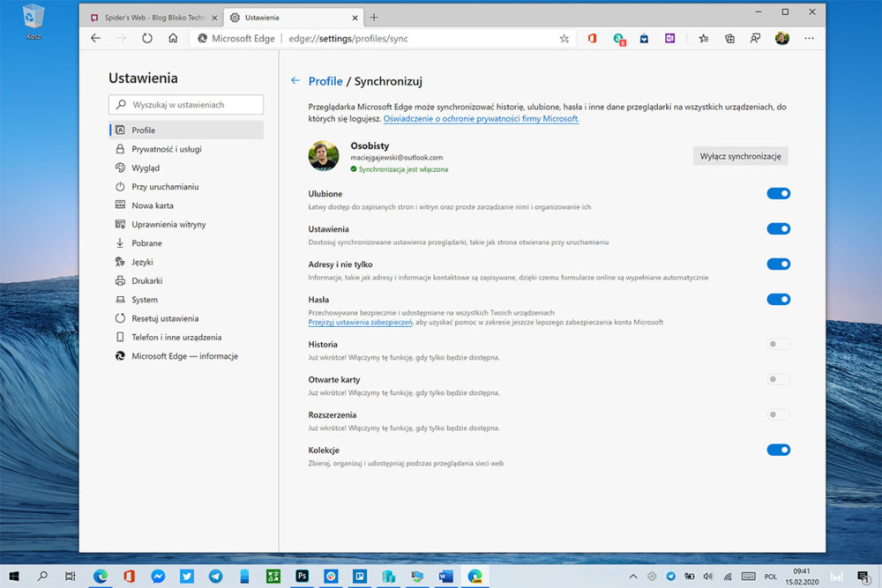Screen dimensions: 882x588
Task: Open the Collections icon in toolbar
Action: coord(729,39)
